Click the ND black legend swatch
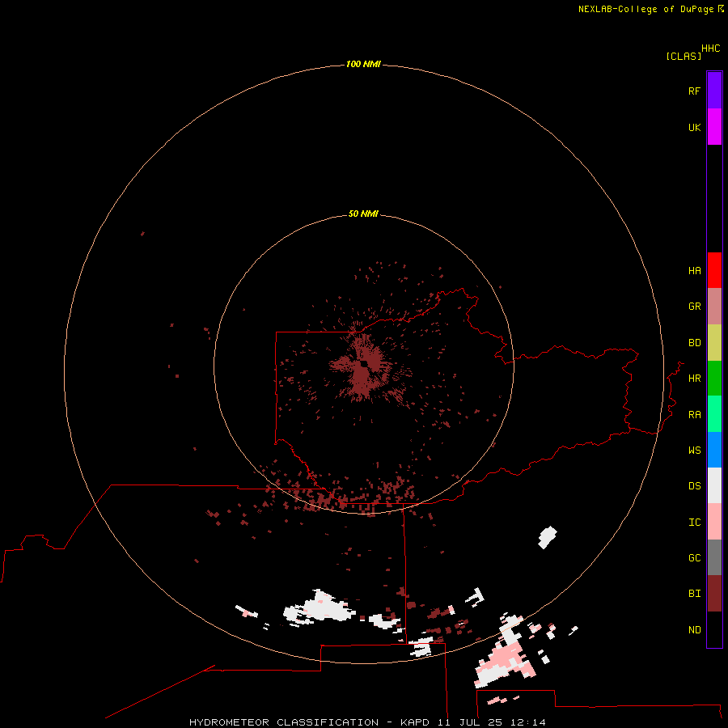Screen dimensions: 728x728 [x=714, y=629]
